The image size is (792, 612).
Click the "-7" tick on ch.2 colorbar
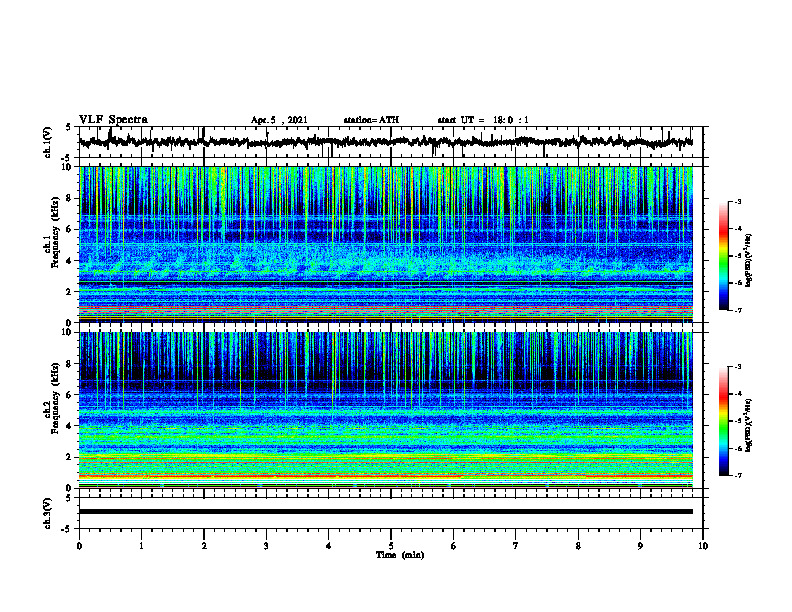(738, 476)
